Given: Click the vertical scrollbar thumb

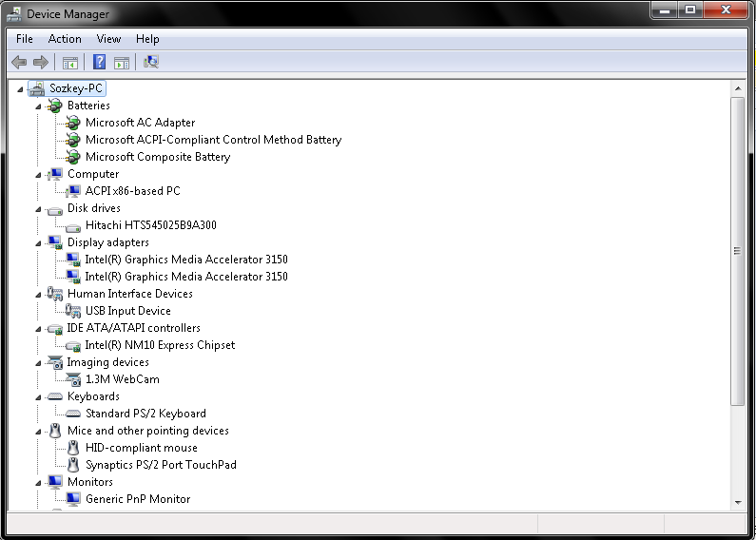Looking at the screenshot, I should [738, 251].
